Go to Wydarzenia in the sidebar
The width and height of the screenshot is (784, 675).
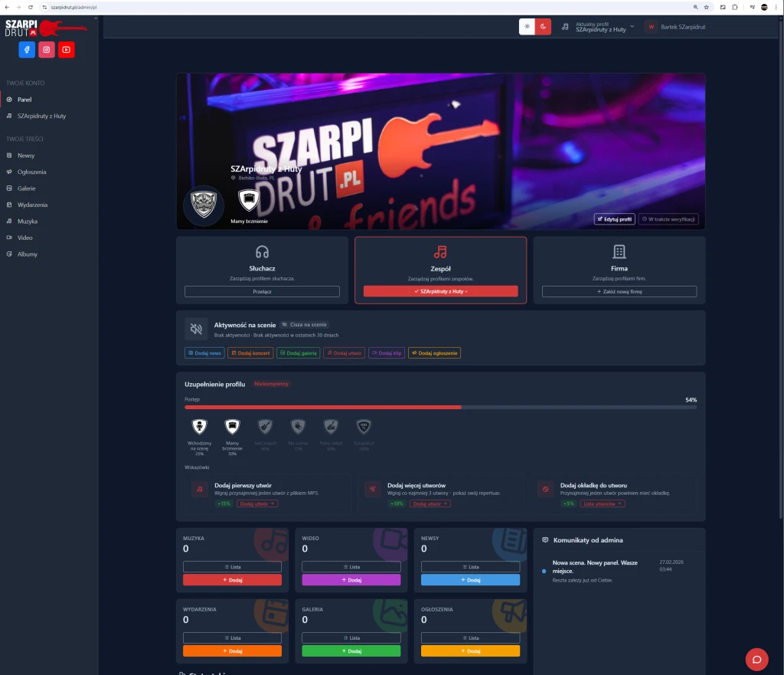tap(32, 205)
